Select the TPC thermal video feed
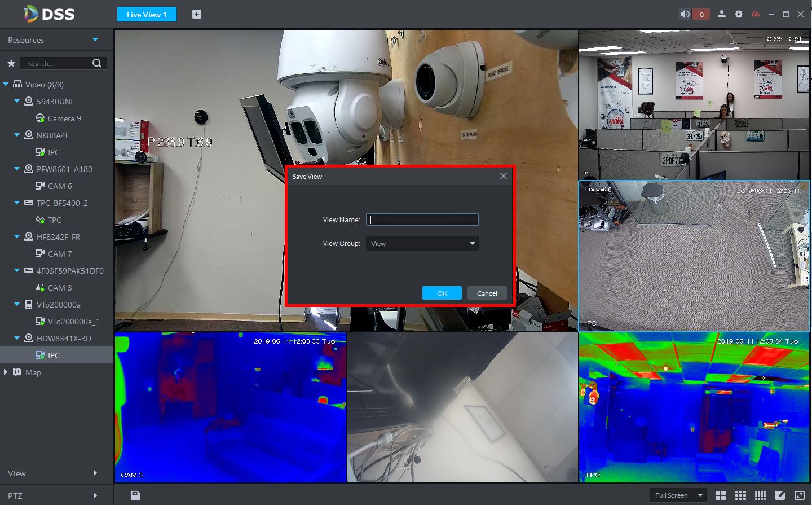 [694, 407]
